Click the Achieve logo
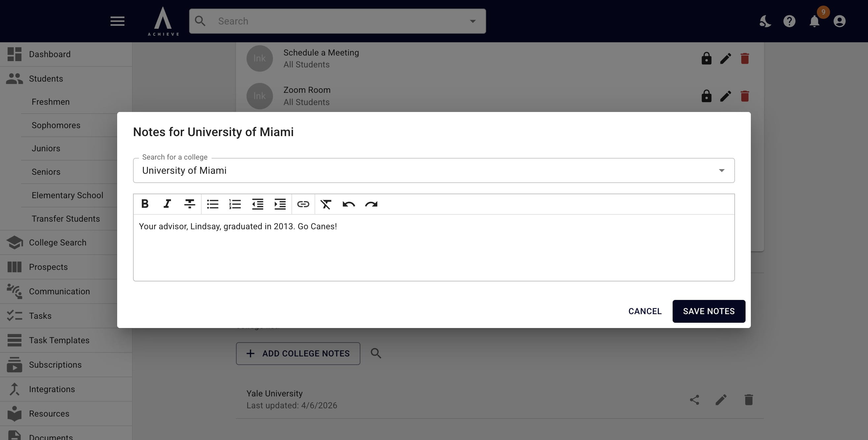This screenshot has height=440, width=868. pyautogui.click(x=163, y=21)
